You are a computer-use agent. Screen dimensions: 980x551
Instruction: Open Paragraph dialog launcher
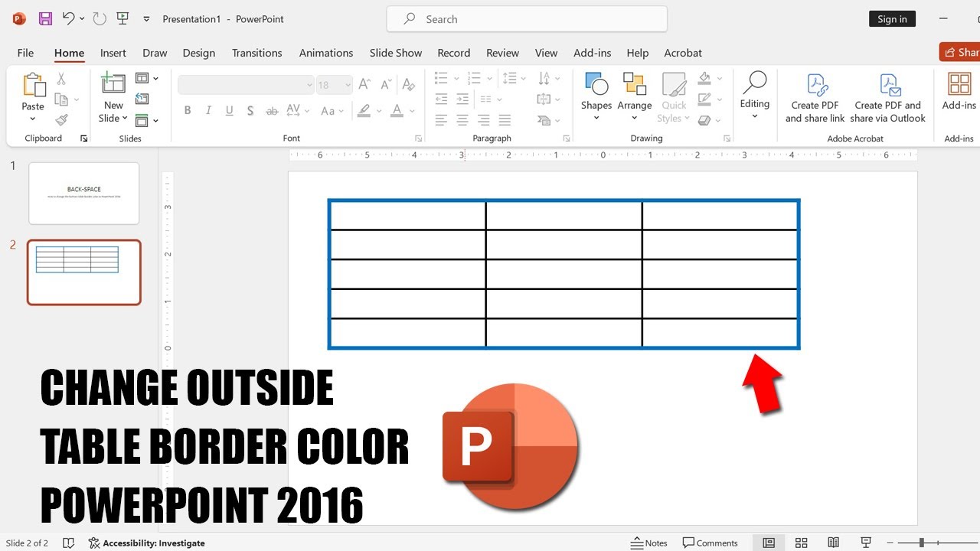click(x=567, y=139)
